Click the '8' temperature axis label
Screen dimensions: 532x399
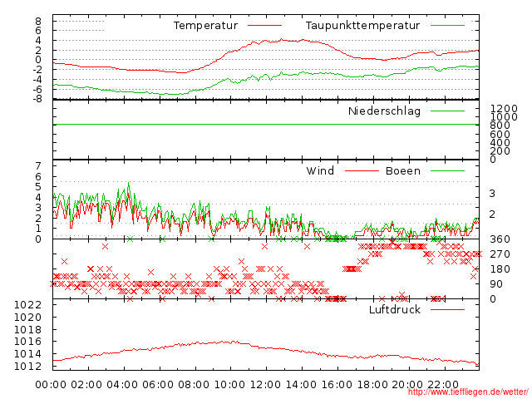[38, 22]
